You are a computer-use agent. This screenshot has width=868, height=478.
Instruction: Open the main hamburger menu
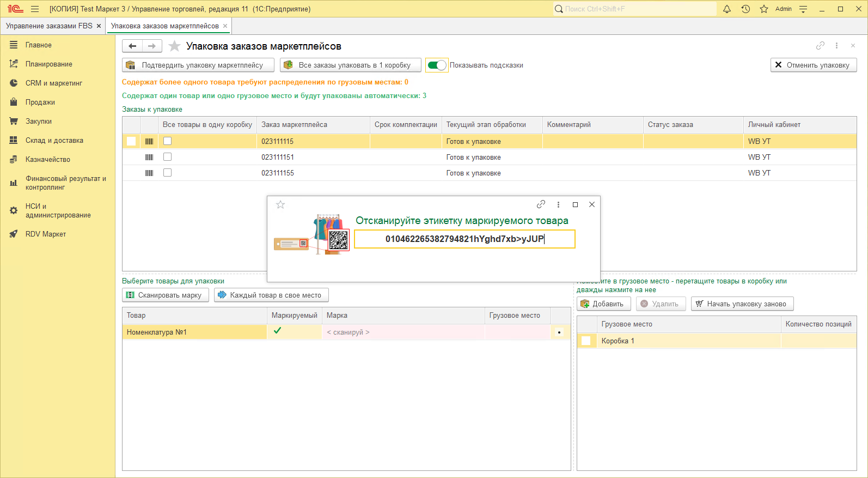pos(35,9)
